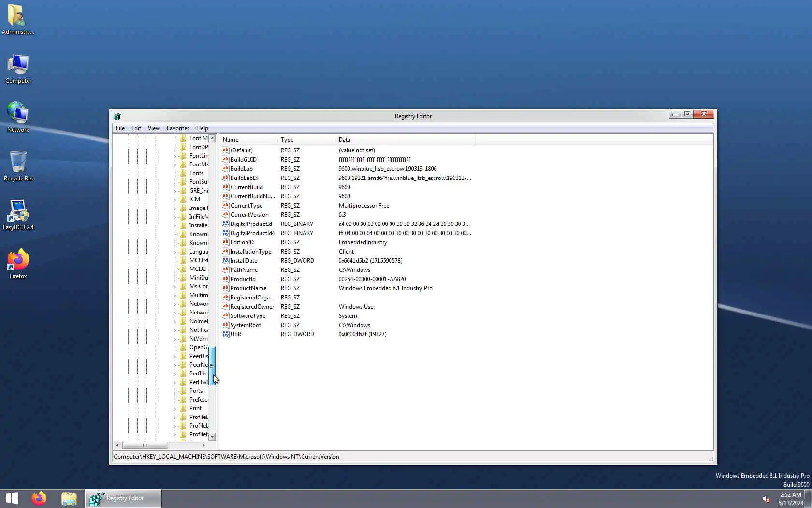Image resolution: width=812 pixels, height=508 pixels.
Task: Open the Recycle Bin desktop icon
Action: 18,166
